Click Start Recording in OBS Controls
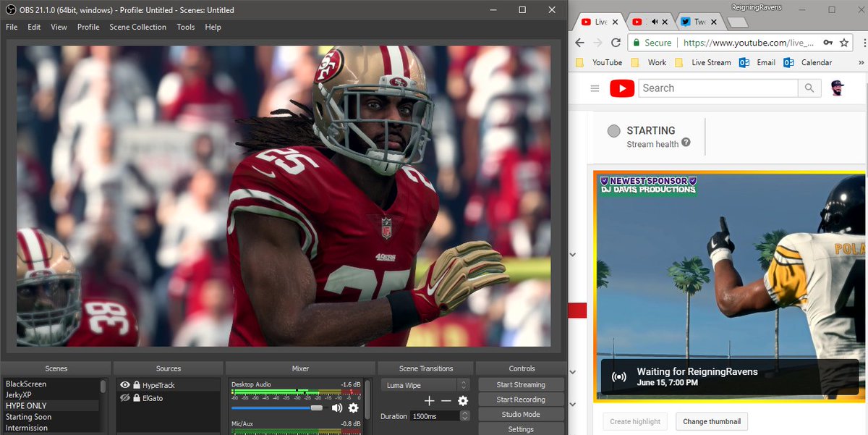 click(x=521, y=400)
